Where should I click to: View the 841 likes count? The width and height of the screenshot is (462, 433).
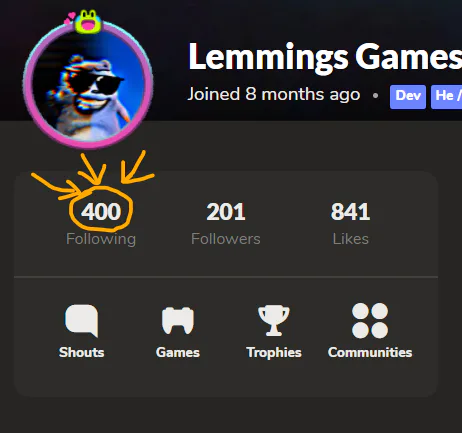[350, 212]
